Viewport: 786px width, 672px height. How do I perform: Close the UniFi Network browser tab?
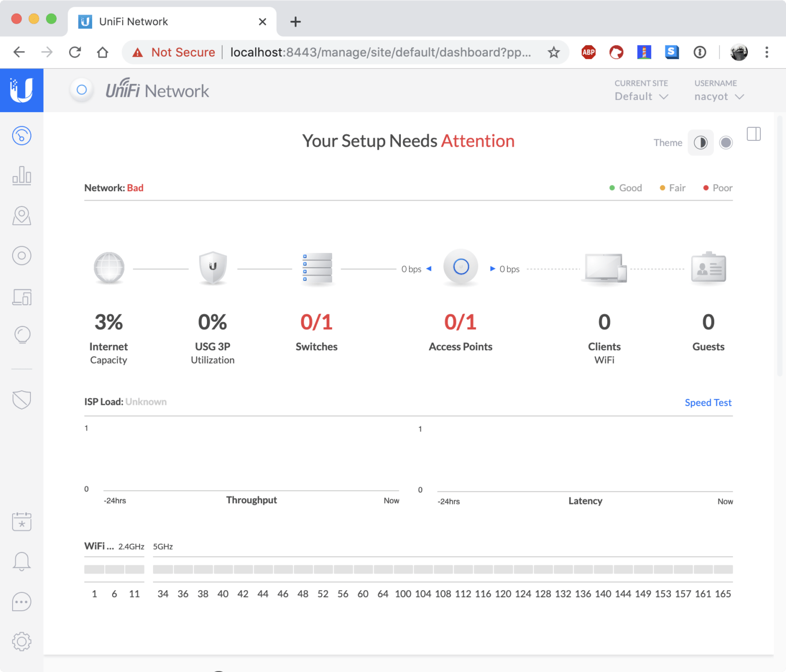pos(263,21)
